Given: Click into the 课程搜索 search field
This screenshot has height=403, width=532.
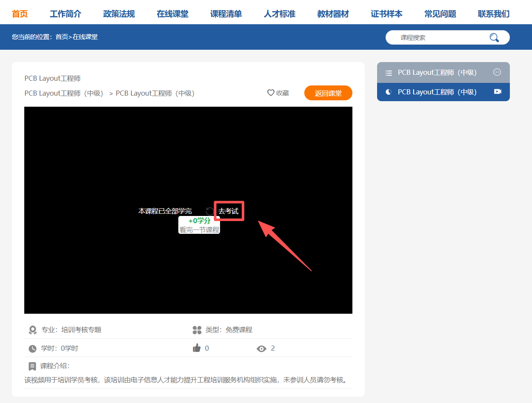Looking at the screenshot, I should tap(438, 37).
